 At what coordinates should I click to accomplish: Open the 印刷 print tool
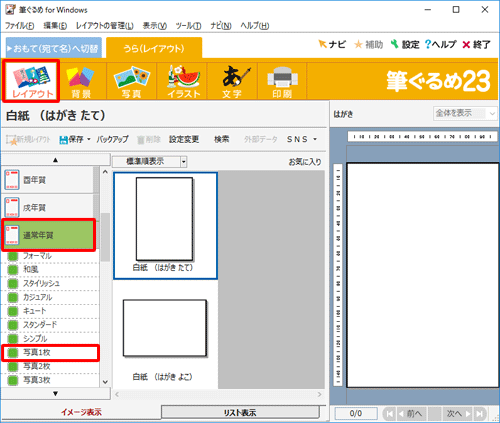click(282, 81)
